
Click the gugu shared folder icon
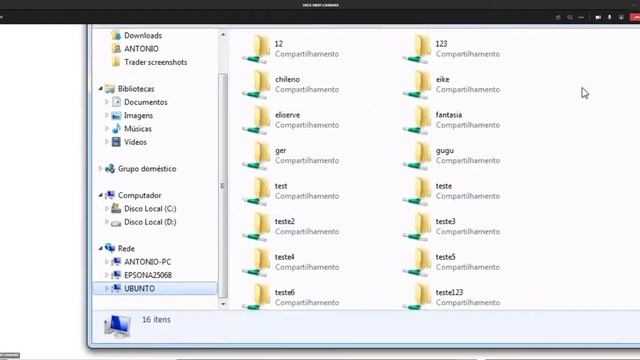coord(417,155)
